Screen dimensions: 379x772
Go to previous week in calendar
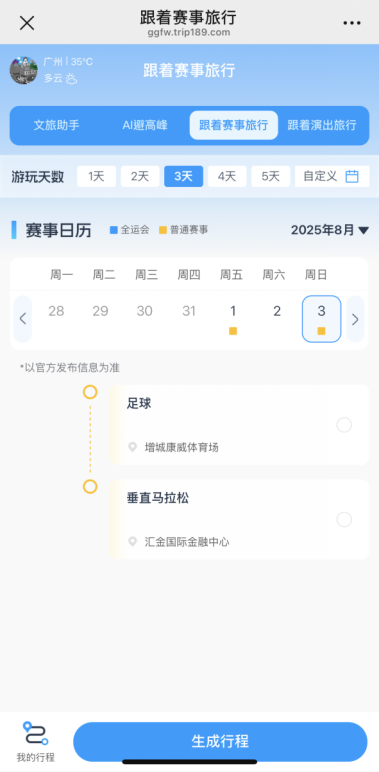click(23, 319)
